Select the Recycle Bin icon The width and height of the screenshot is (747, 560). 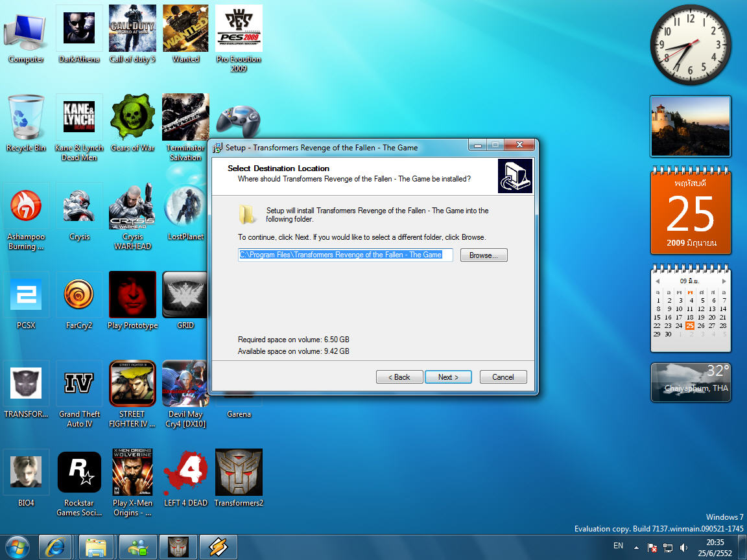pos(26,123)
